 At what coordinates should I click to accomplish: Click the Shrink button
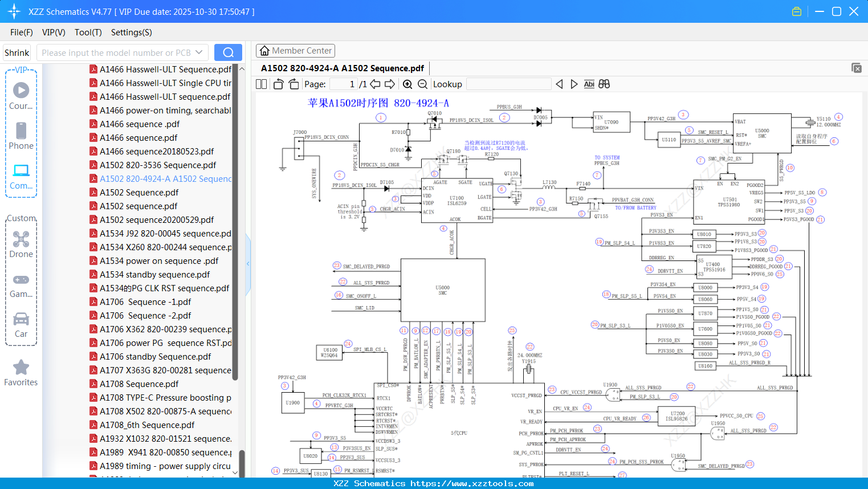point(17,52)
